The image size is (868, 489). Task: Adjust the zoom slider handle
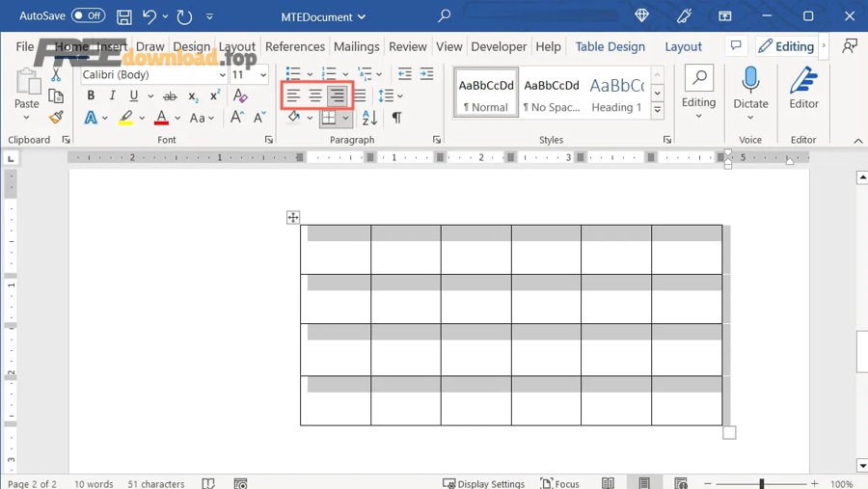click(762, 483)
